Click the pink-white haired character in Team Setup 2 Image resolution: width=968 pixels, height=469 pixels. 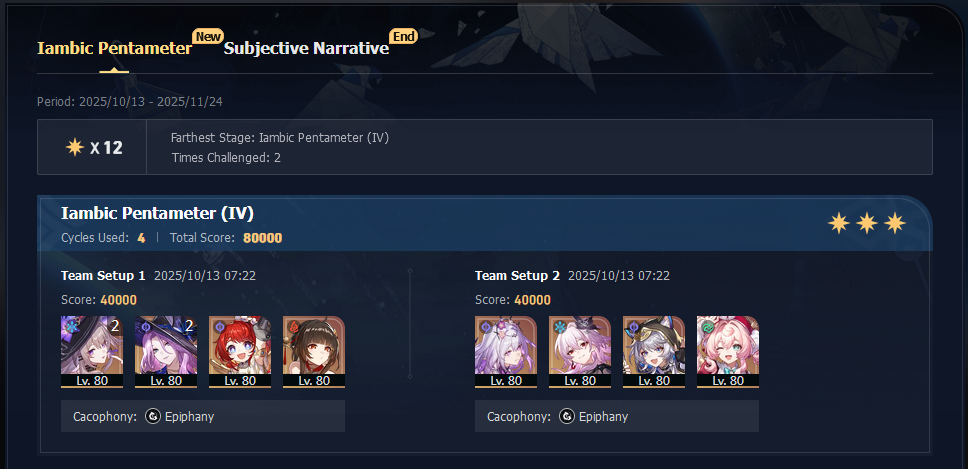coord(580,352)
